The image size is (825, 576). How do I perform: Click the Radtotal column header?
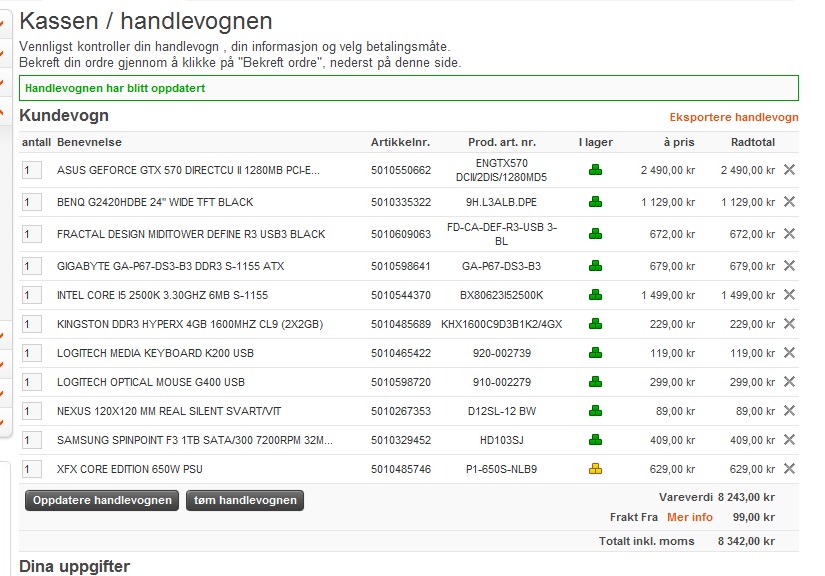tap(753, 142)
